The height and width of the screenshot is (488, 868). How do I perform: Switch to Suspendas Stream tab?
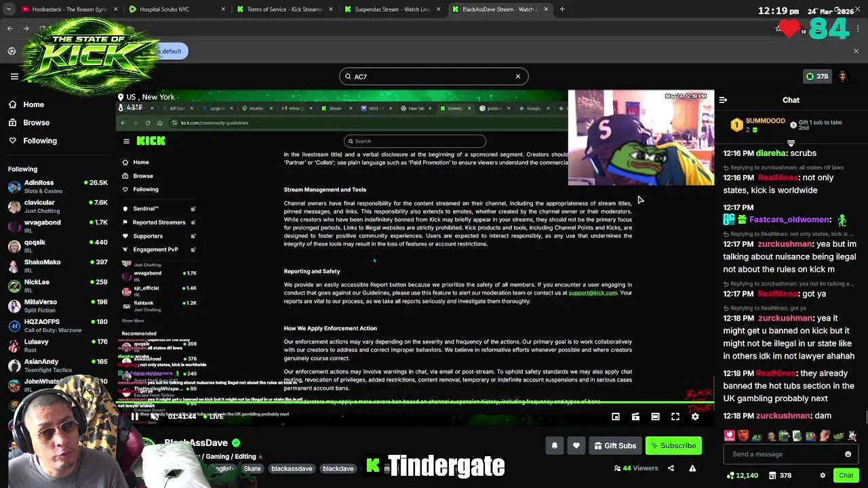392,9
